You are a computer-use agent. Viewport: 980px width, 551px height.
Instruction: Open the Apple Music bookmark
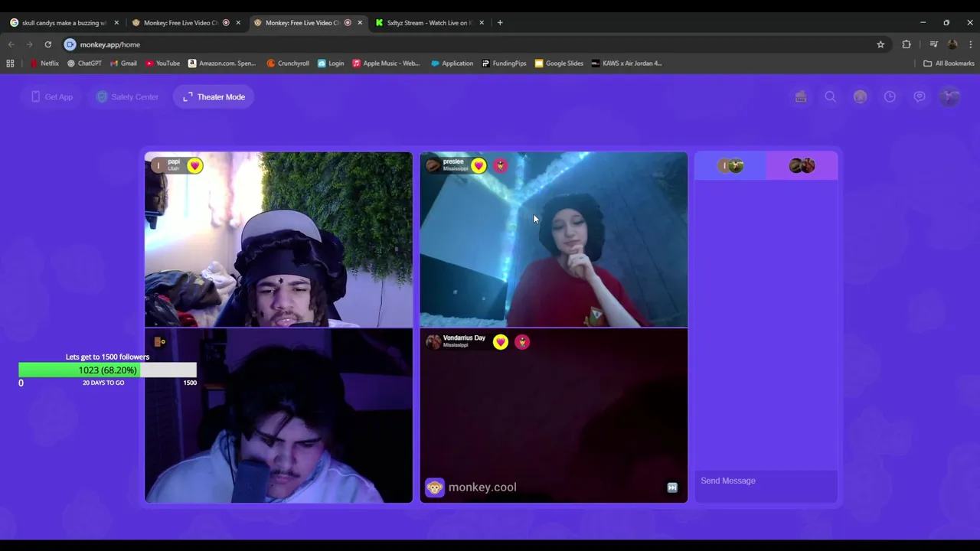point(387,64)
